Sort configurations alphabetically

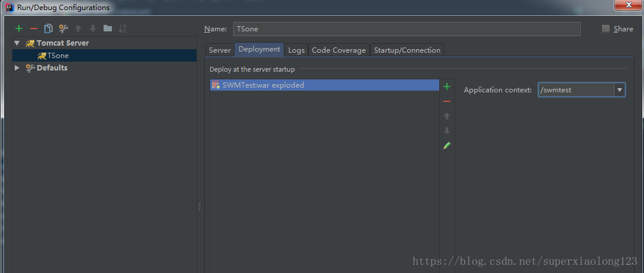point(123,28)
